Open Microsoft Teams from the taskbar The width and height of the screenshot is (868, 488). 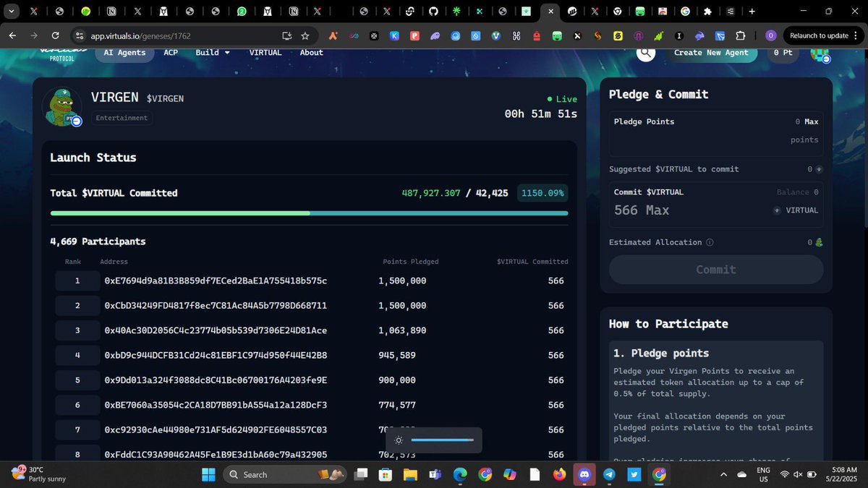tap(435, 474)
